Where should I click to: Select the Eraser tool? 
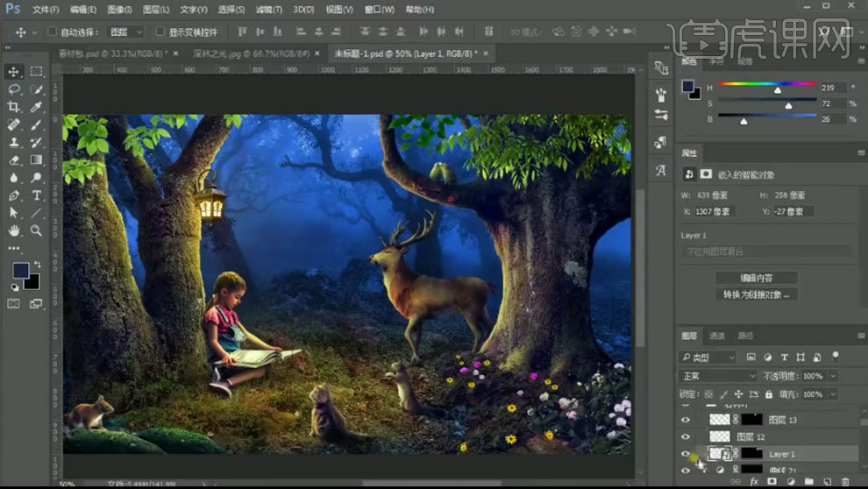[13, 159]
